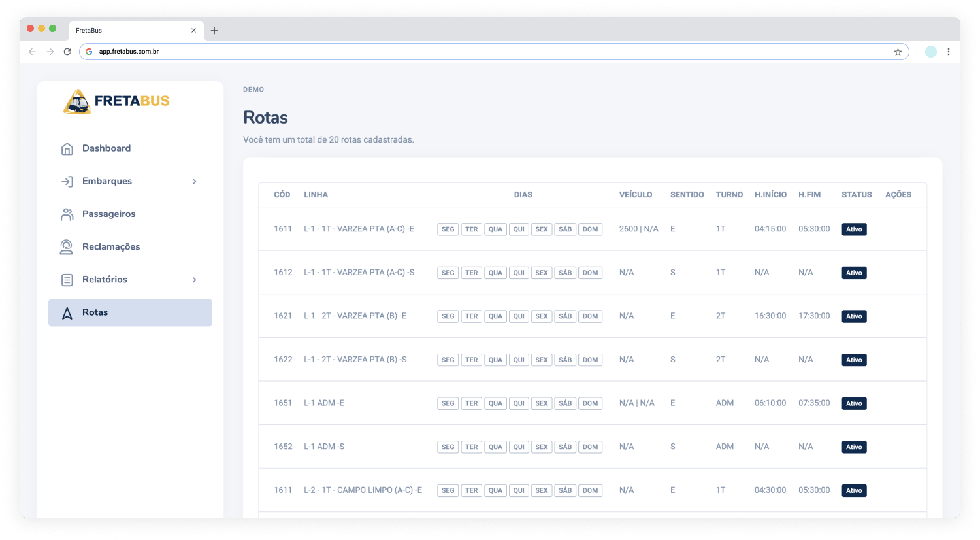Toggle the SÁB day tag for route 1651
The width and height of the screenshot is (980, 540).
565,404
